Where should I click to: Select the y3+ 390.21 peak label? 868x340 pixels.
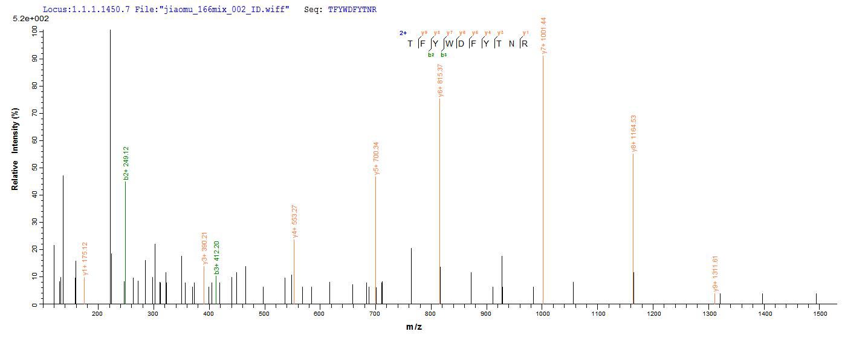[x=205, y=248]
